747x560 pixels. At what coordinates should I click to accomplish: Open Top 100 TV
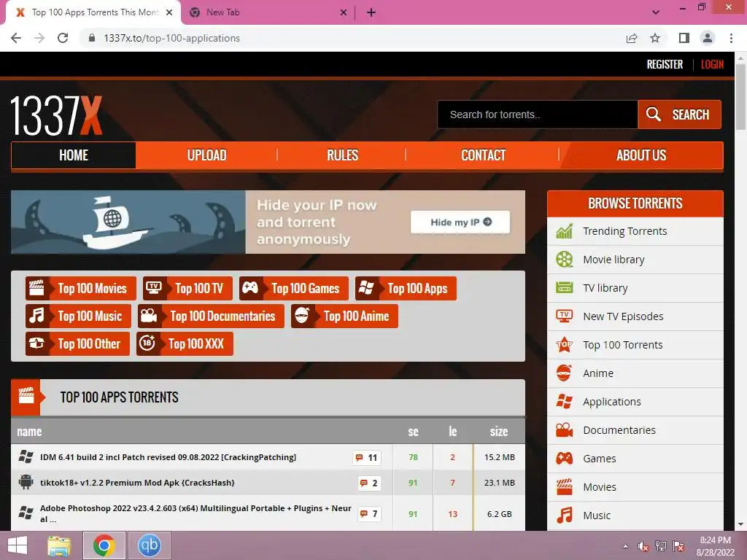tap(187, 288)
